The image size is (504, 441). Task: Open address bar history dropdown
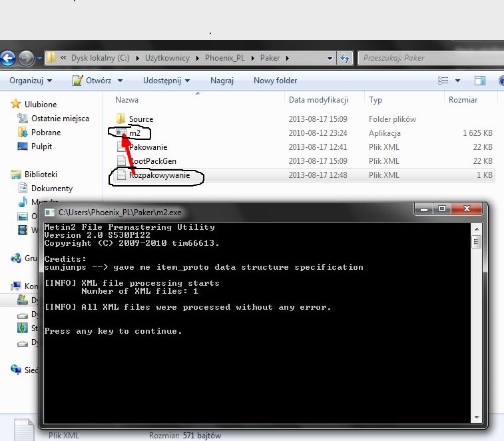(x=330, y=59)
